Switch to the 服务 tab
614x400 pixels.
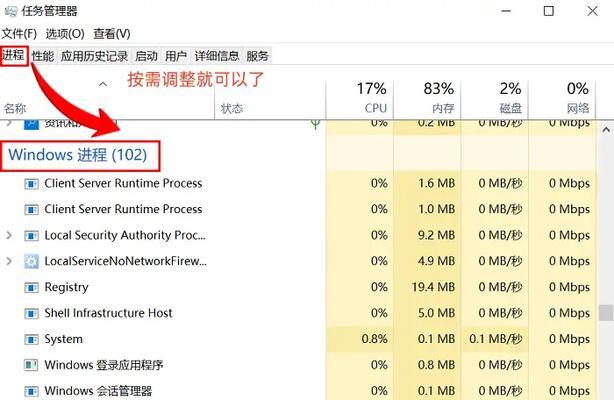[257, 56]
